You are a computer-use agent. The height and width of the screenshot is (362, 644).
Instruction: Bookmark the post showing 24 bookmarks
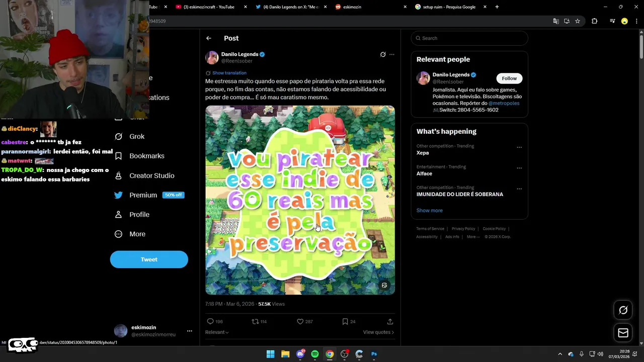(345, 321)
